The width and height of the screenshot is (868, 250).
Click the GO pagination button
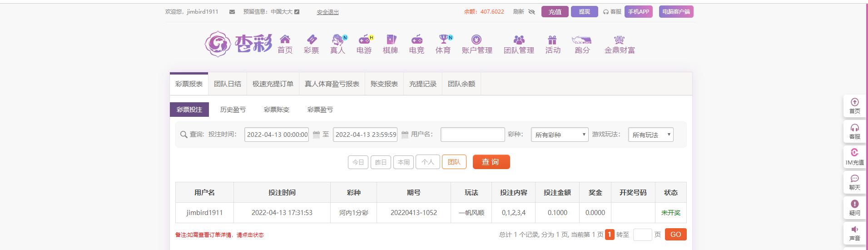(x=675, y=235)
